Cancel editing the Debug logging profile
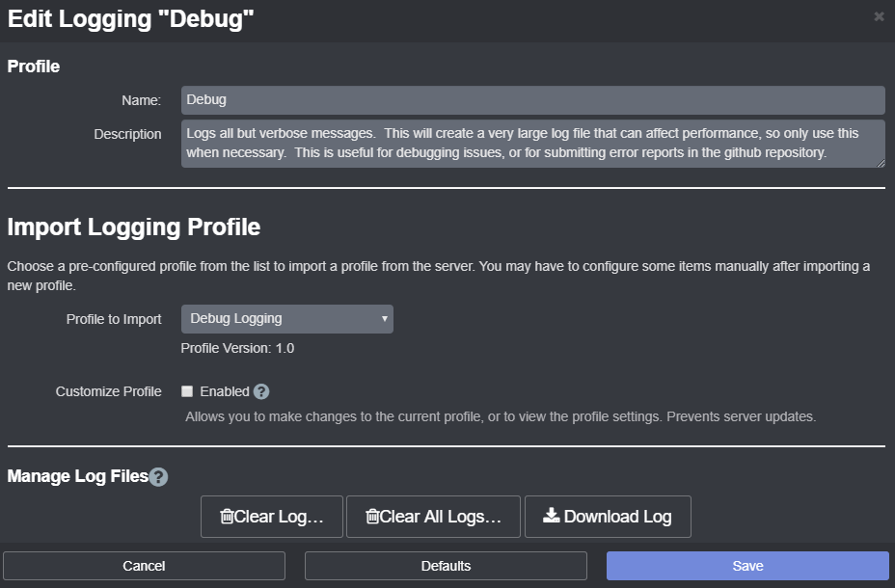Viewport: 895px width, 588px height. click(144, 566)
